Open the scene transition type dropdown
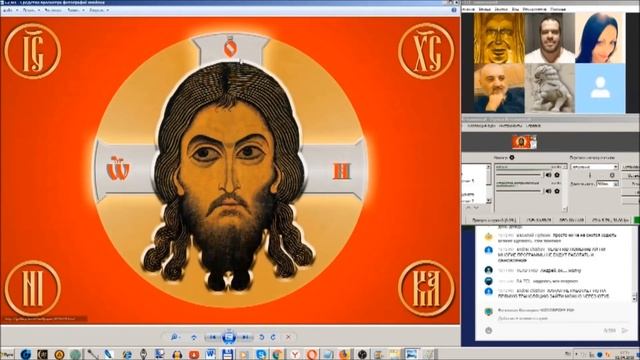Screen dimensions: 640x360 click(594, 167)
